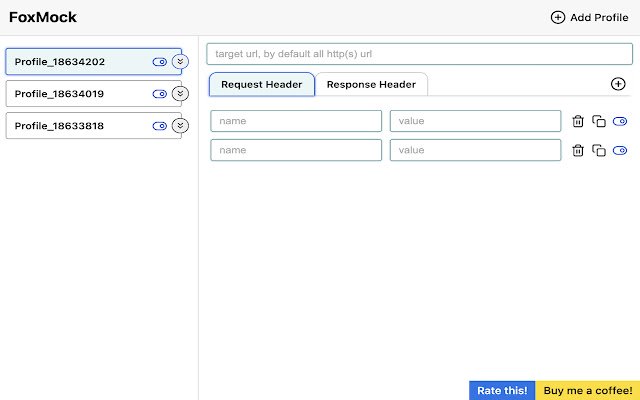
Task: Toggle Profile_18634202 enable switch
Action: 160,62
